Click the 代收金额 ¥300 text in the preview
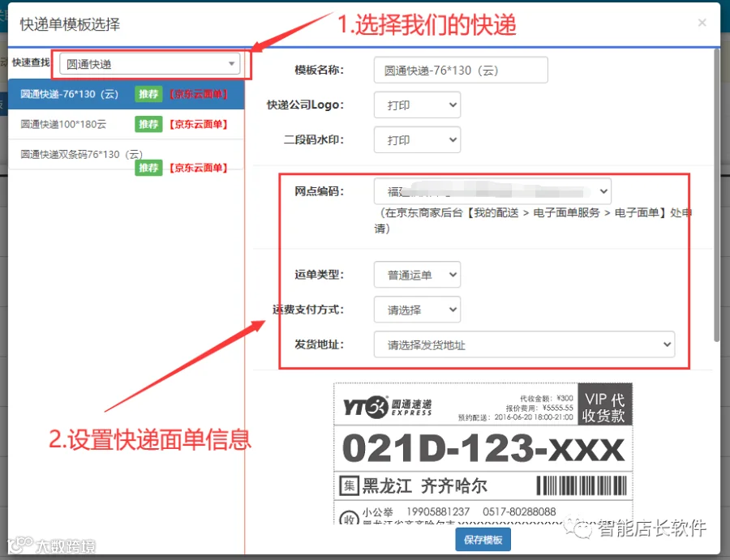Screen dimensions: 730x560 coord(546,398)
